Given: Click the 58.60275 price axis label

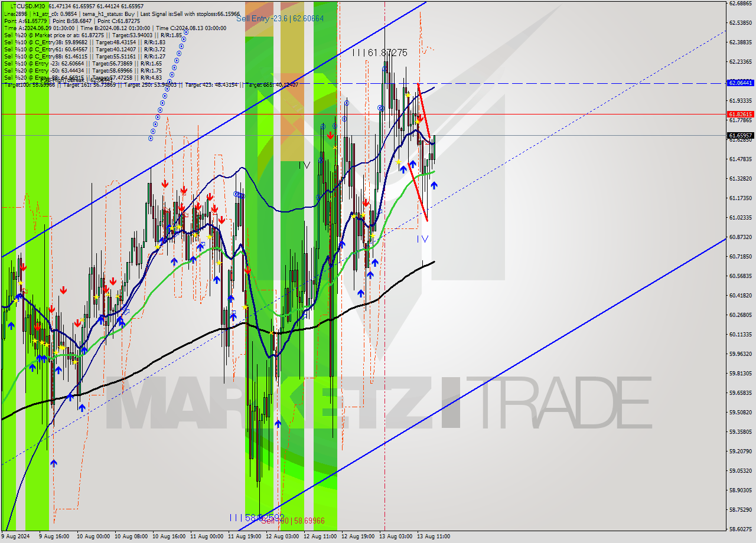Looking at the screenshot, I should click(741, 529).
